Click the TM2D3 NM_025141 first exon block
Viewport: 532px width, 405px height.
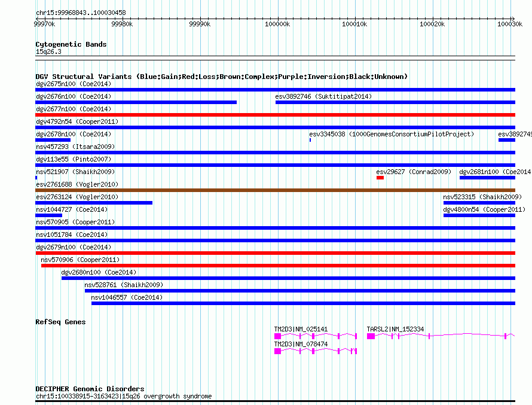[x=277, y=336]
